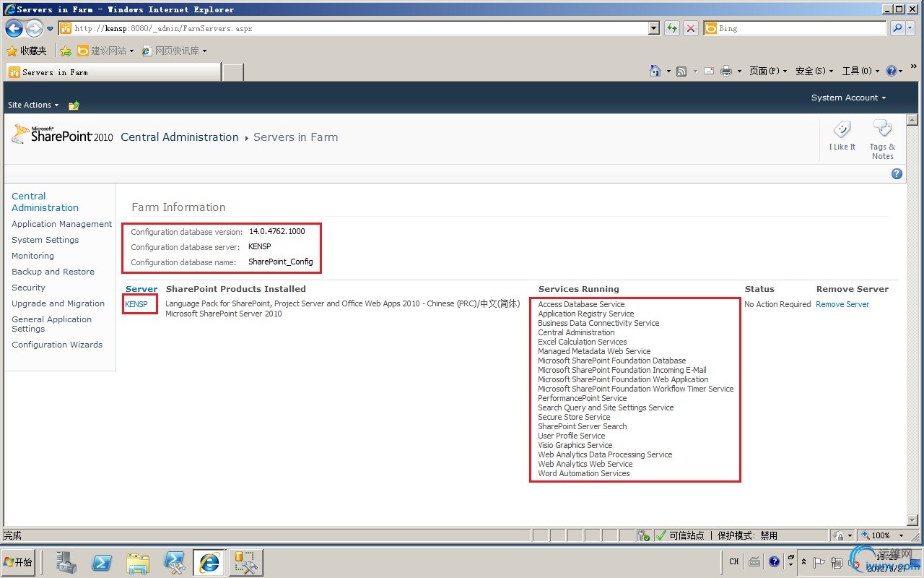Expand IE command bar chevron overflow
924x578 pixels.
[x=914, y=66]
